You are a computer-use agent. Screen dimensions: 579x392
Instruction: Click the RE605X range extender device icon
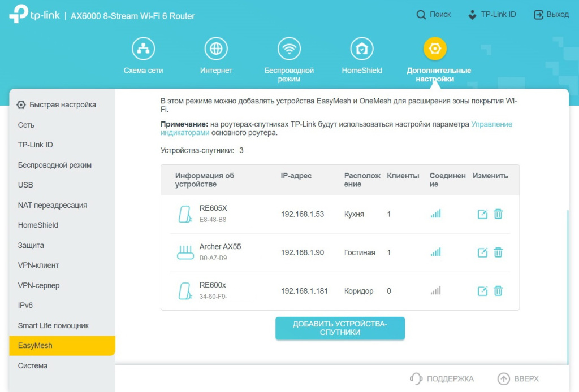pyautogui.click(x=185, y=214)
